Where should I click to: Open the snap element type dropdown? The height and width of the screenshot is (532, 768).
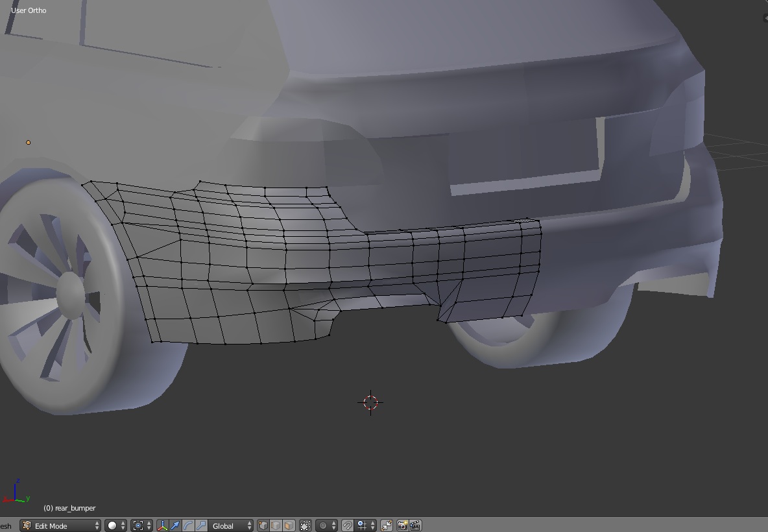coord(366,526)
